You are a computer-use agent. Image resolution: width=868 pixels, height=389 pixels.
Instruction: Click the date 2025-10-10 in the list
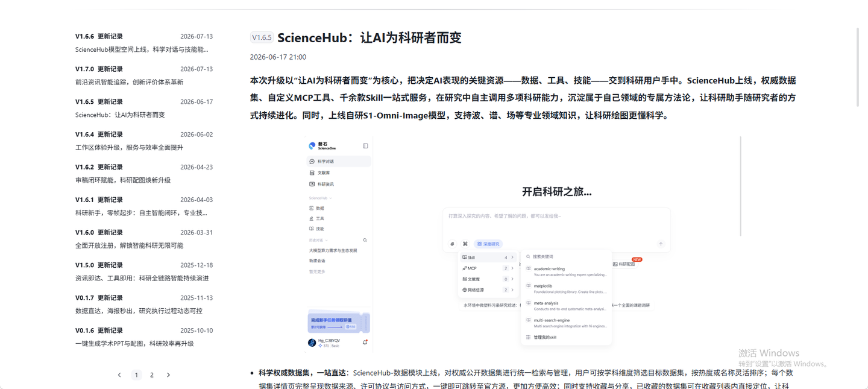tap(197, 330)
